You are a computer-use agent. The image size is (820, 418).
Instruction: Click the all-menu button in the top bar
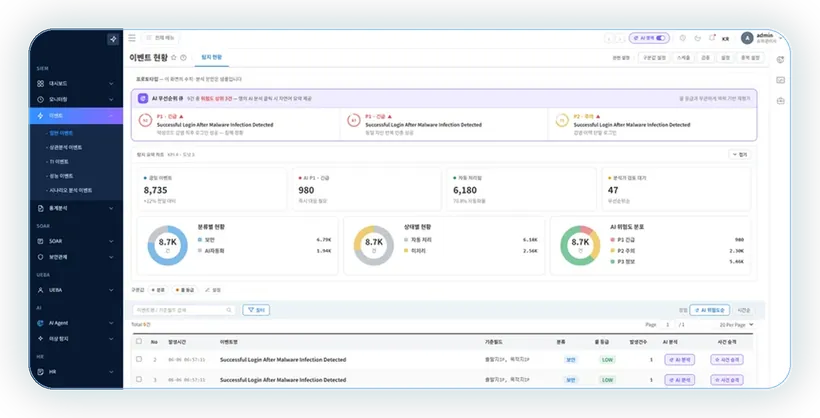click(160, 38)
